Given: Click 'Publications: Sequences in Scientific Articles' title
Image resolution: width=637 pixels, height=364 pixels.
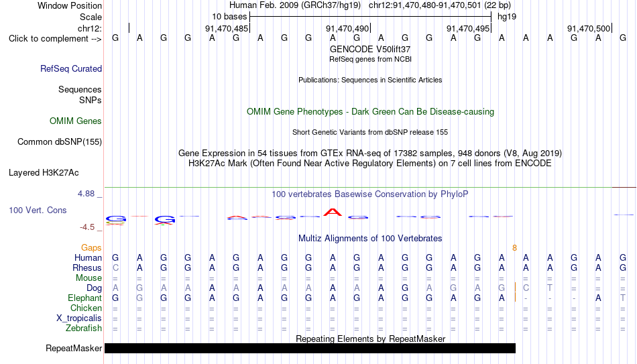Looking at the screenshot, I should (x=370, y=80).
